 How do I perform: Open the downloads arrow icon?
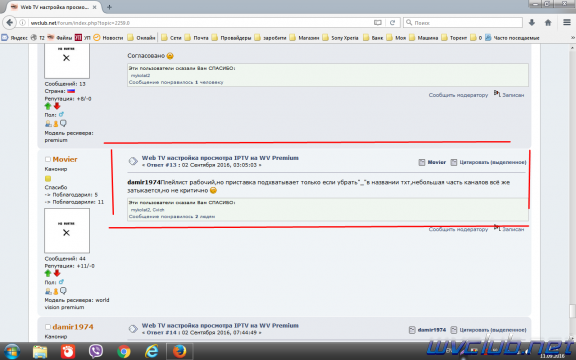point(532,23)
